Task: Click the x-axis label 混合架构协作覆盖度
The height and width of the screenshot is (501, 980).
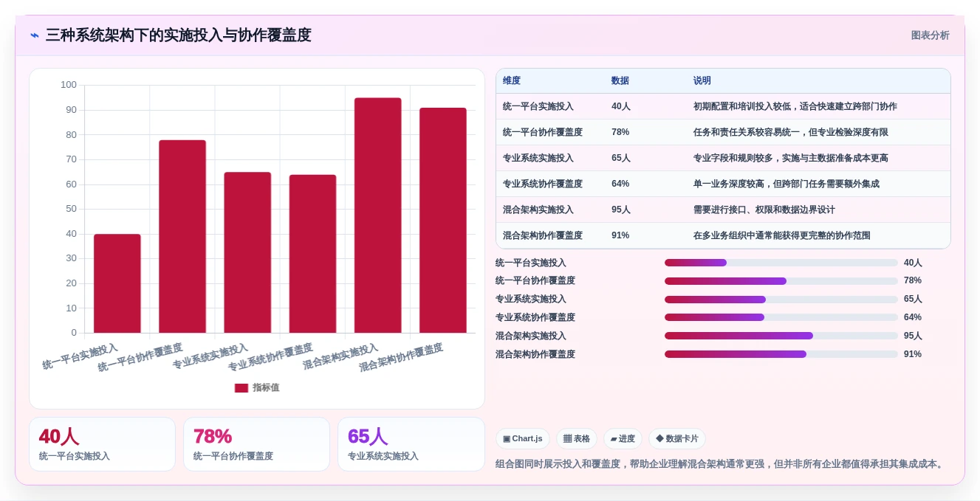Action: [x=401, y=357]
